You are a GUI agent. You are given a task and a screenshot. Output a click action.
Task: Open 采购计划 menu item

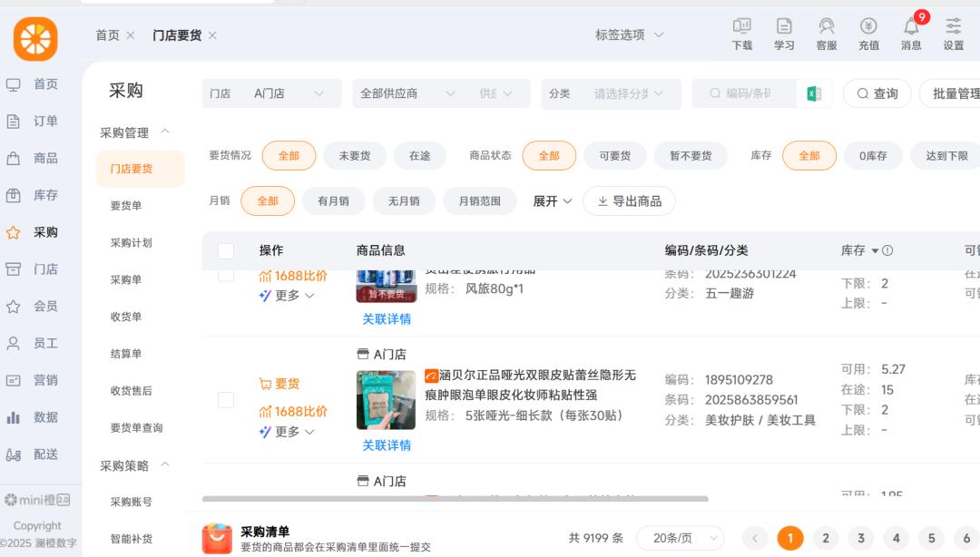coord(132,242)
